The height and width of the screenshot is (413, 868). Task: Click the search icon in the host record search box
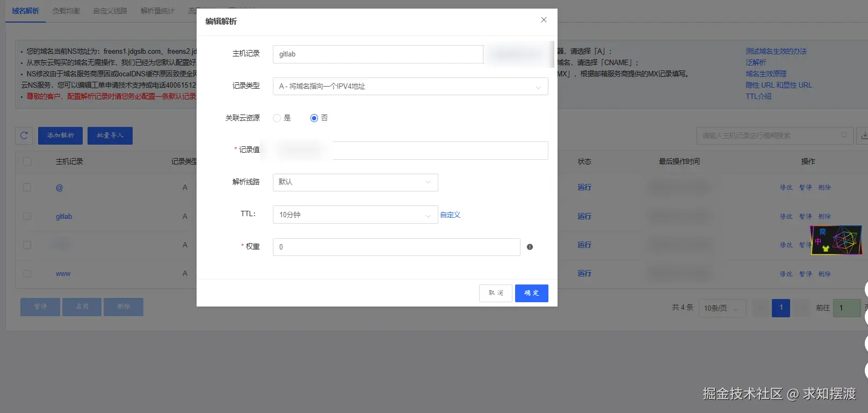pyautogui.click(x=844, y=135)
